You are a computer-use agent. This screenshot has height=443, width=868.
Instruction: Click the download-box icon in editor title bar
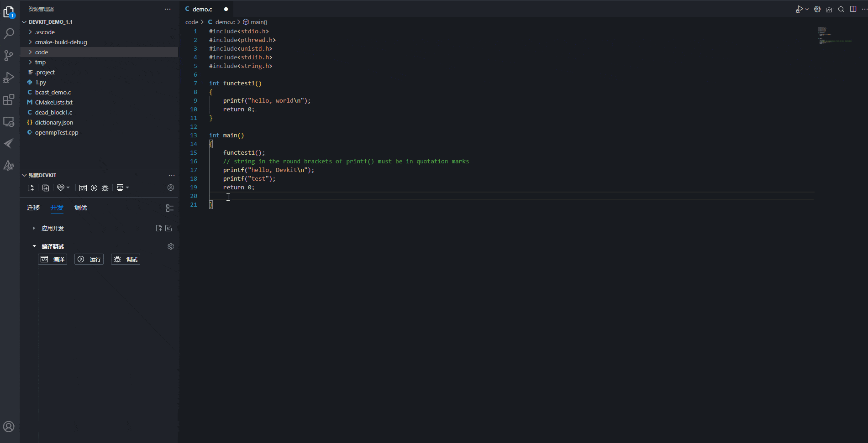(x=829, y=9)
